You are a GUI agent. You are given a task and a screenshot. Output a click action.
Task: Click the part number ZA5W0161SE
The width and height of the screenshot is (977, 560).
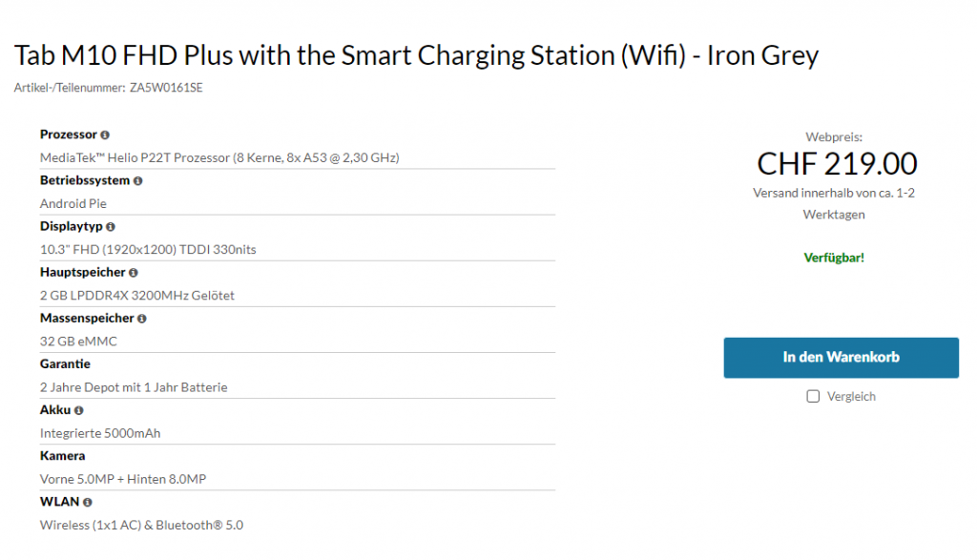click(166, 88)
